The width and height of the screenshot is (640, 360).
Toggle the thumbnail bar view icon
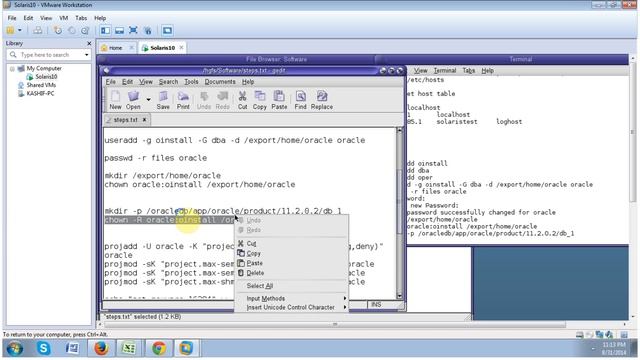[119, 31]
